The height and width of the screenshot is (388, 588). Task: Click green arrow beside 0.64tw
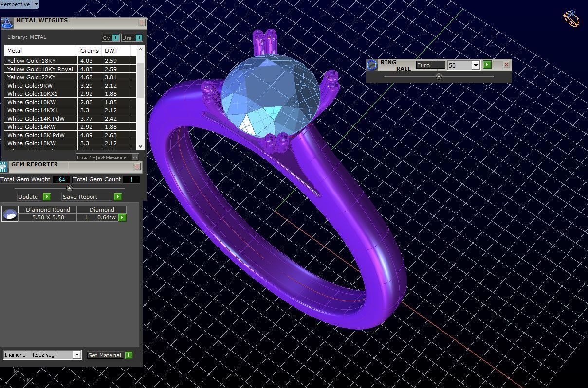(x=122, y=217)
